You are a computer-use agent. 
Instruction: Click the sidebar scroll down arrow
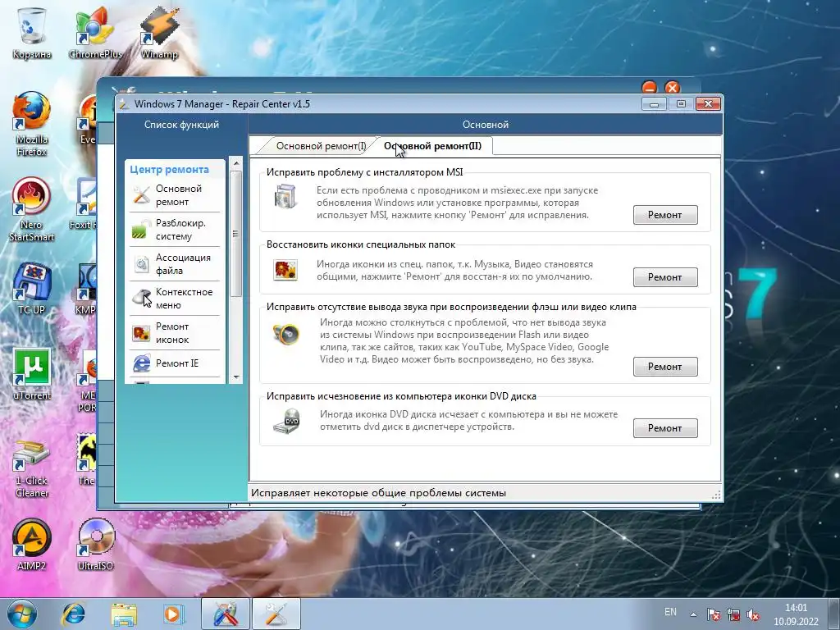(x=235, y=377)
